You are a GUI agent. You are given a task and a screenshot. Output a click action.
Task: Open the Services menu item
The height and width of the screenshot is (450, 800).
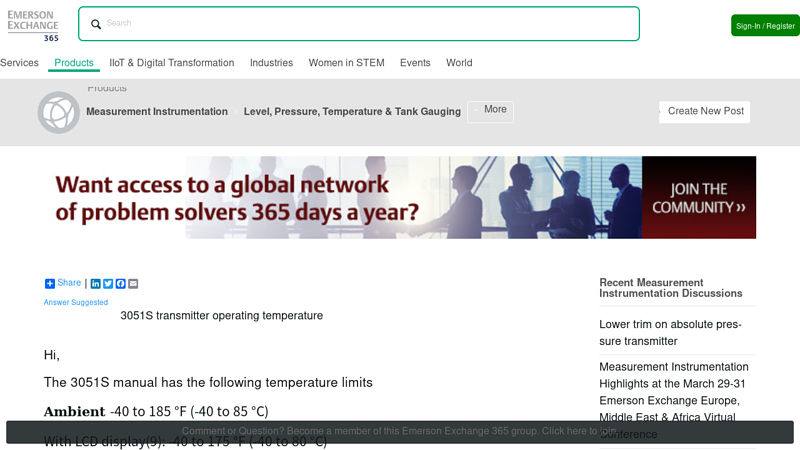pos(19,63)
